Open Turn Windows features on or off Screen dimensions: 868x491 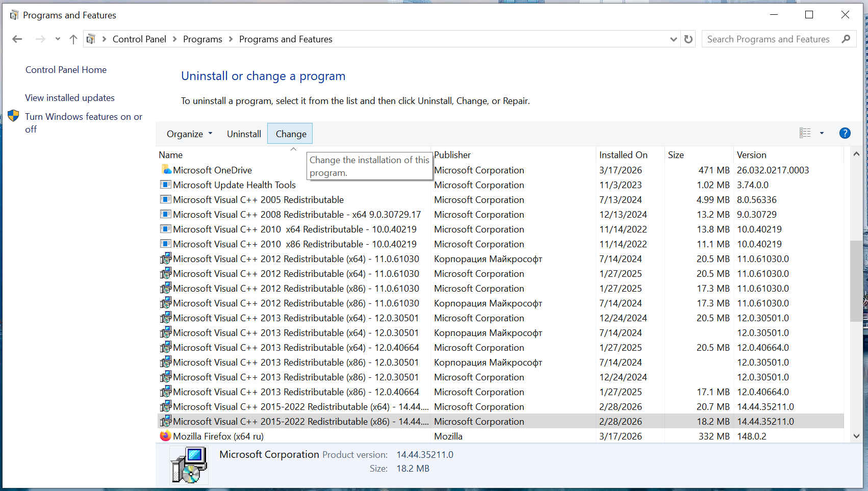pos(84,123)
